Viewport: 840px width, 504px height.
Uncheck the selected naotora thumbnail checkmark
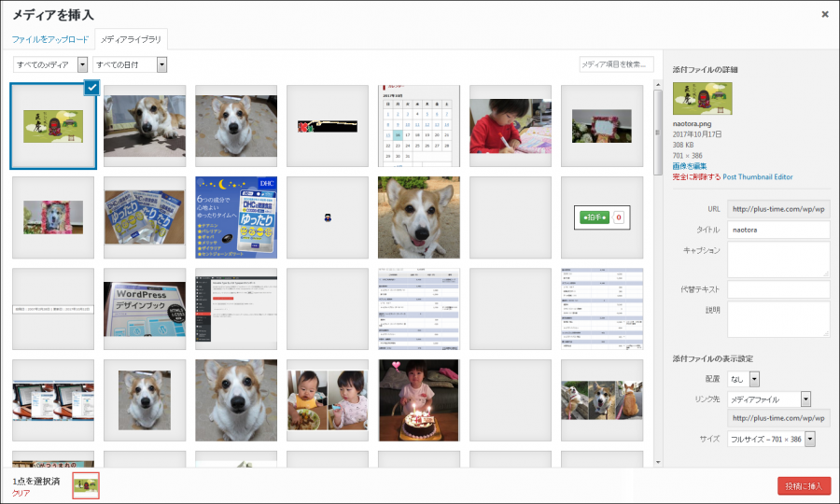(91, 88)
